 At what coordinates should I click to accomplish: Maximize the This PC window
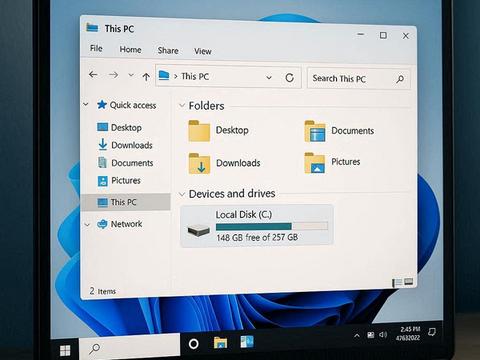(x=383, y=35)
